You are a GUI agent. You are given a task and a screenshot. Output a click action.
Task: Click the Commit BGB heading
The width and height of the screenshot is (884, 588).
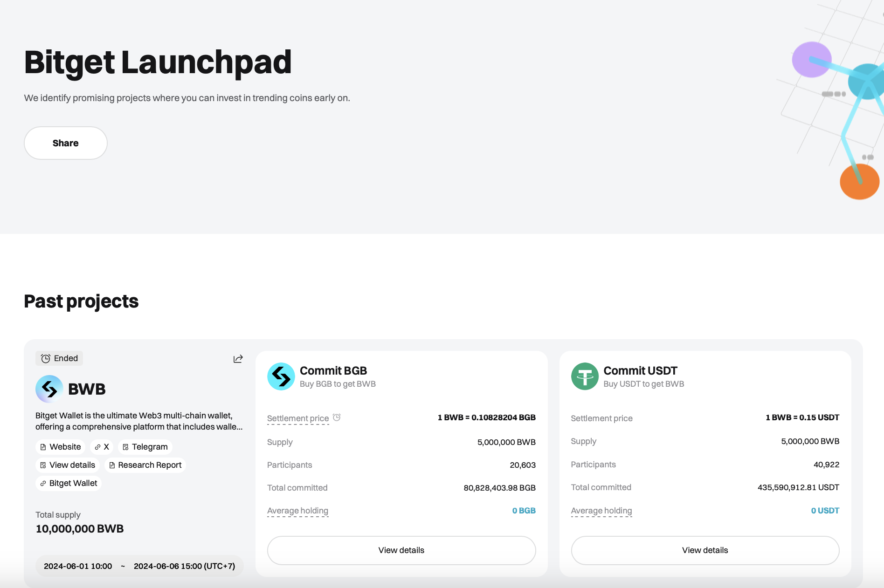click(x=333, y=371)
